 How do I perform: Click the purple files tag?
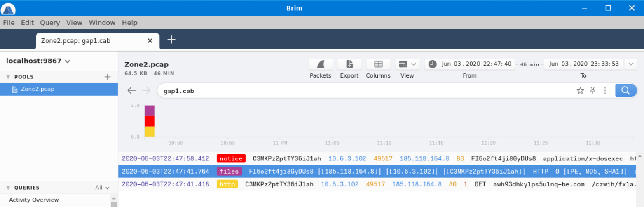(x=229, y=171)
